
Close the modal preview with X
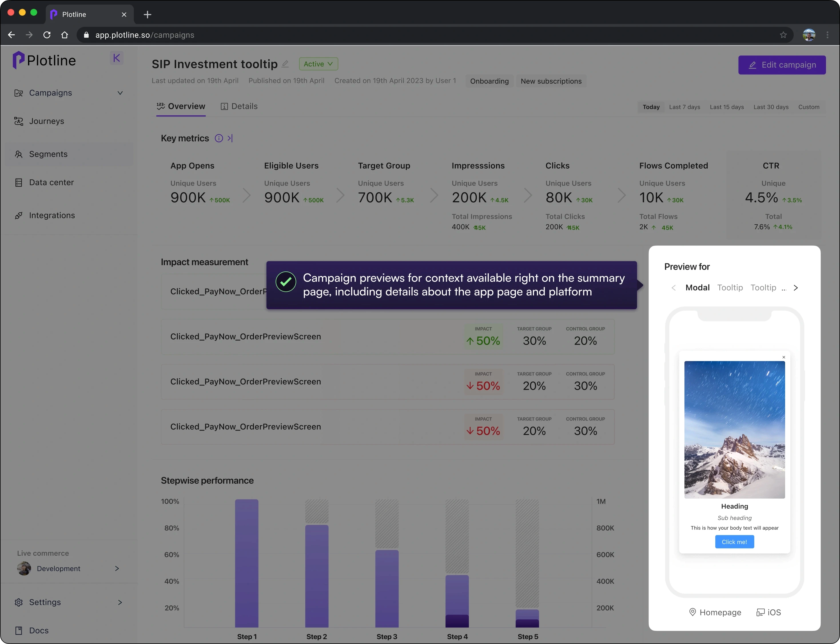(x=784, y=357)
